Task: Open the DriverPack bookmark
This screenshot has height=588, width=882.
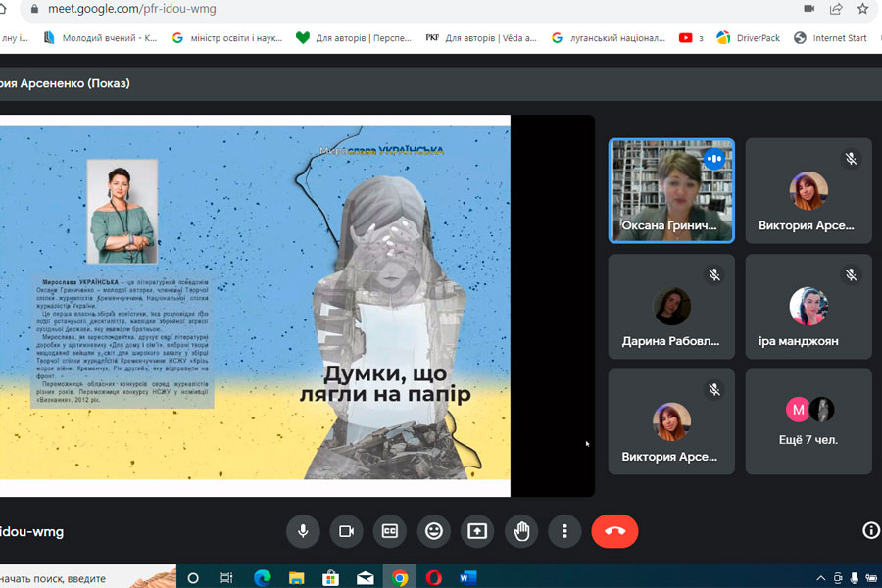Action: coord(752,38)
